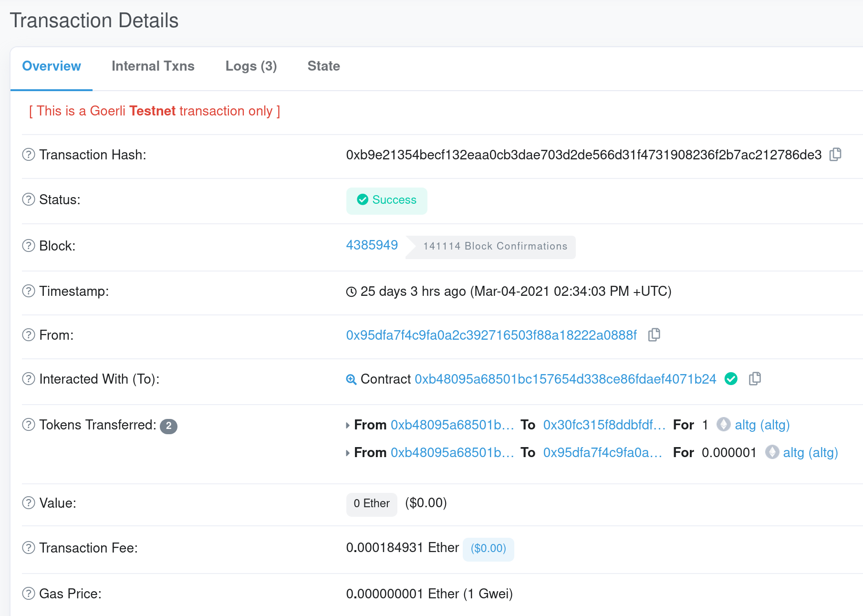This screenshot has height=616, width=863.
Task: Open recipient 0x30fc315f8ddbfdf… address link
Action: 604,425
